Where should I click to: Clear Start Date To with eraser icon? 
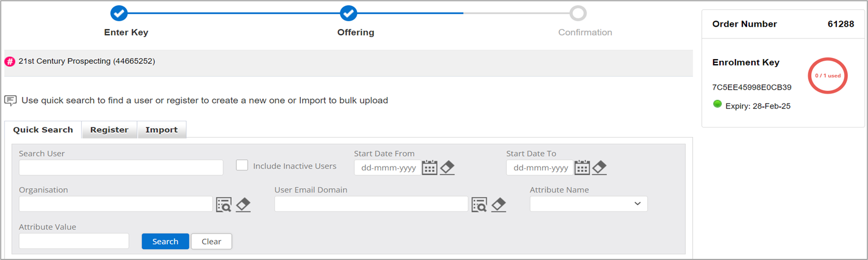[599, 168]
